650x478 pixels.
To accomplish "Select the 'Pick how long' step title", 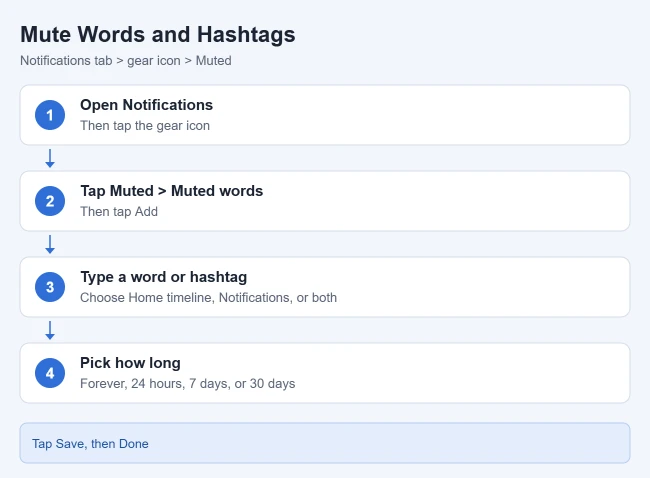I will tap(130, 363).
